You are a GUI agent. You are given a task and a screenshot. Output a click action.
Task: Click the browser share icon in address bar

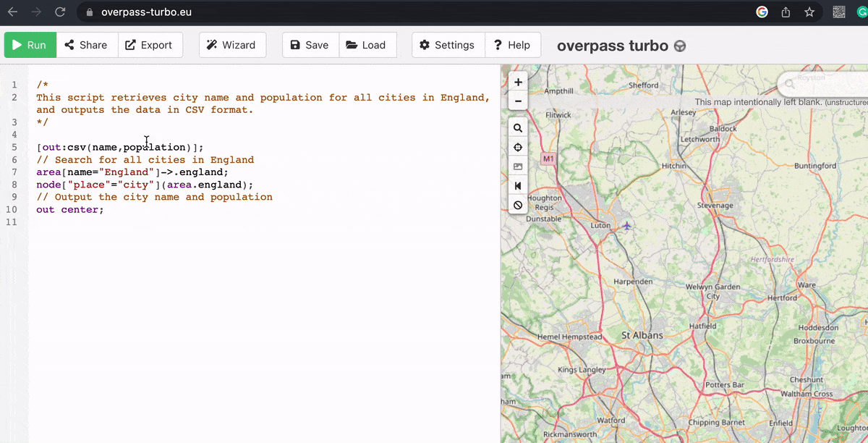coord(786,12)
